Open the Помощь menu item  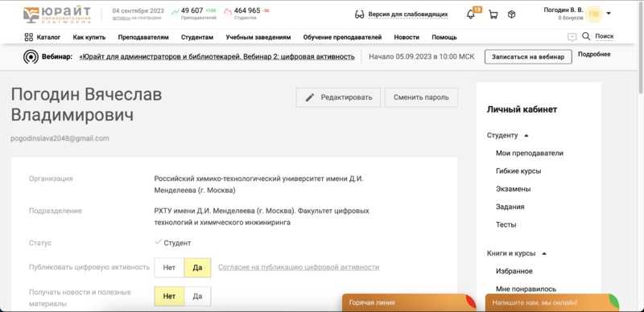click(x=444, y=37)
